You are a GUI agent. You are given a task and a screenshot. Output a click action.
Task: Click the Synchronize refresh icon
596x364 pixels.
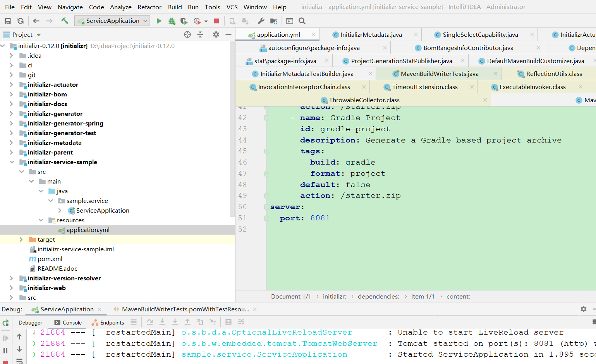pyautogui.click(x=21, y=21)
